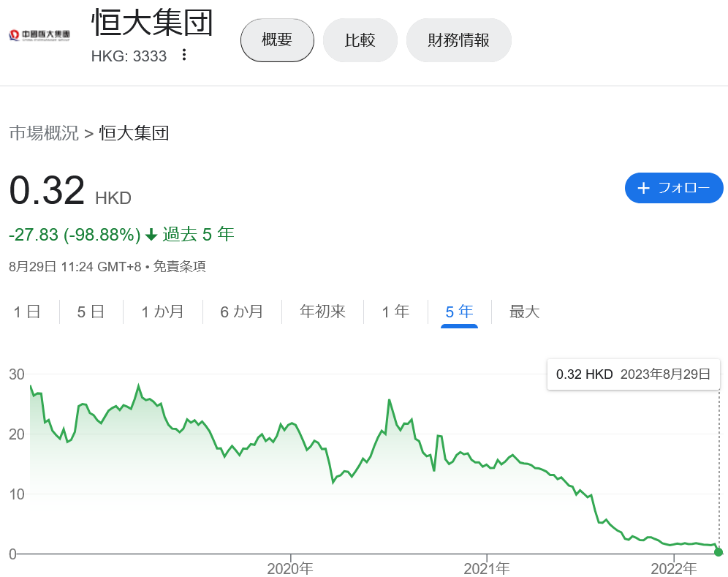
Task: Select the 比較 tab
Action: point(360,40)
